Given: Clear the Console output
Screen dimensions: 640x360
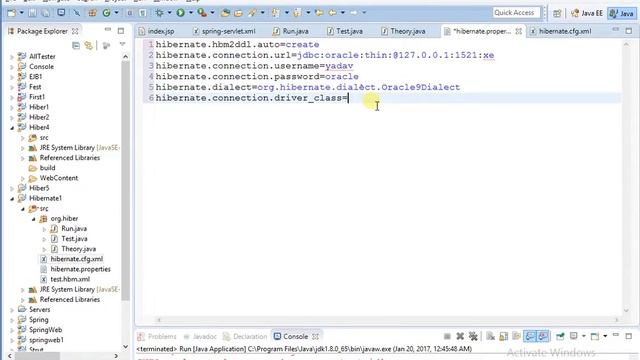Looking at the screenshot, I should [491, 336].
